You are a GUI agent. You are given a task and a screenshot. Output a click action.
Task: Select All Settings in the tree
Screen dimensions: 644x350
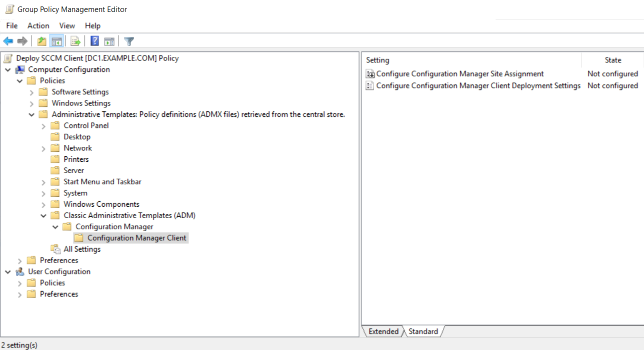(82, 249)
